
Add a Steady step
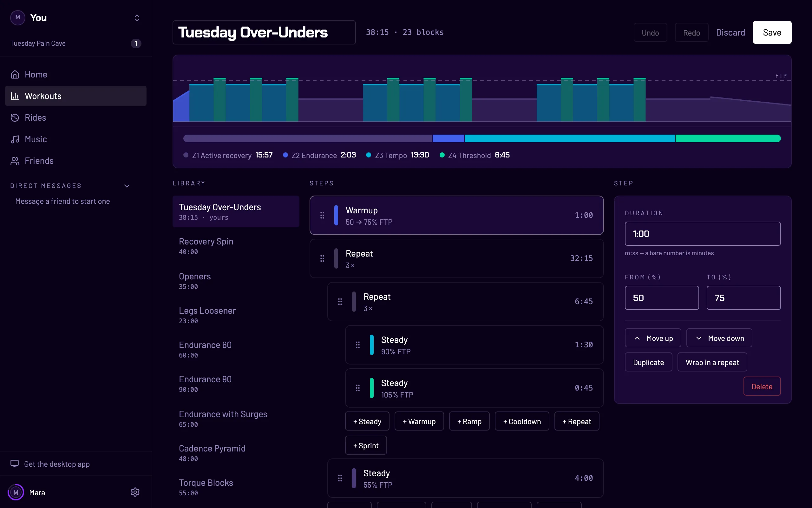(367, 421)
